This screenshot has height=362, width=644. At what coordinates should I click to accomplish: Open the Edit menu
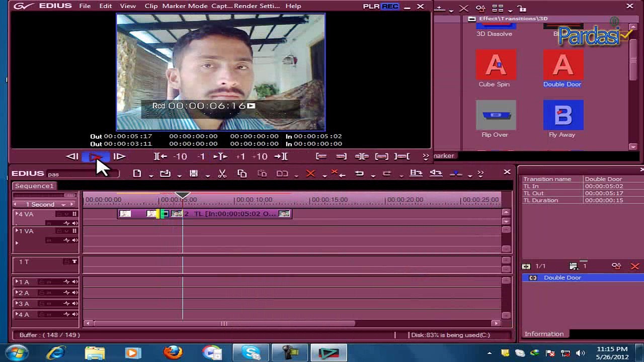point(106,6)
